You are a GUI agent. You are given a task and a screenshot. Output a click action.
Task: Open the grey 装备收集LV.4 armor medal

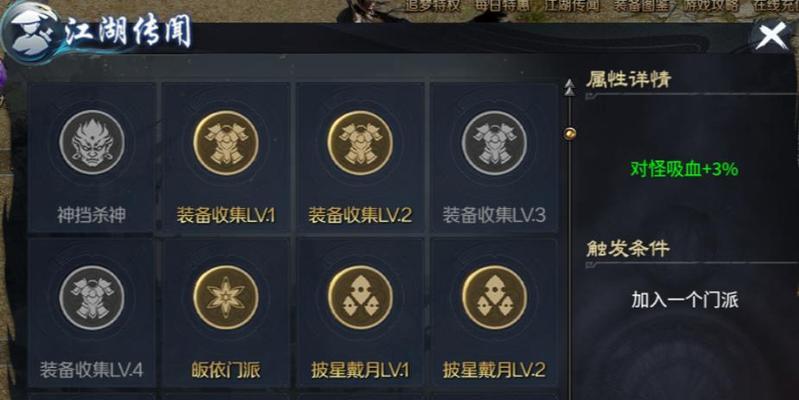click(92, 298)
